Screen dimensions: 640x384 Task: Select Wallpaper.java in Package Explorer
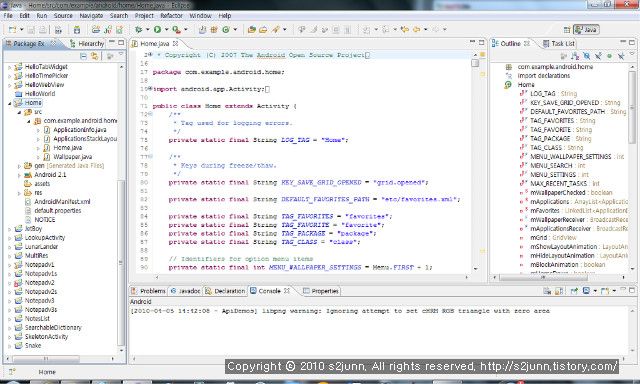pos(73,157)
